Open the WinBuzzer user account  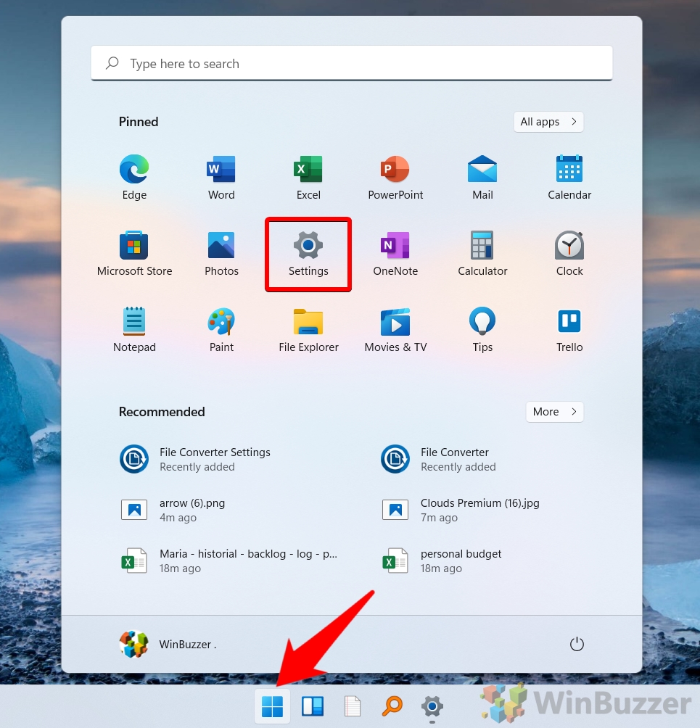coord(168,644)
